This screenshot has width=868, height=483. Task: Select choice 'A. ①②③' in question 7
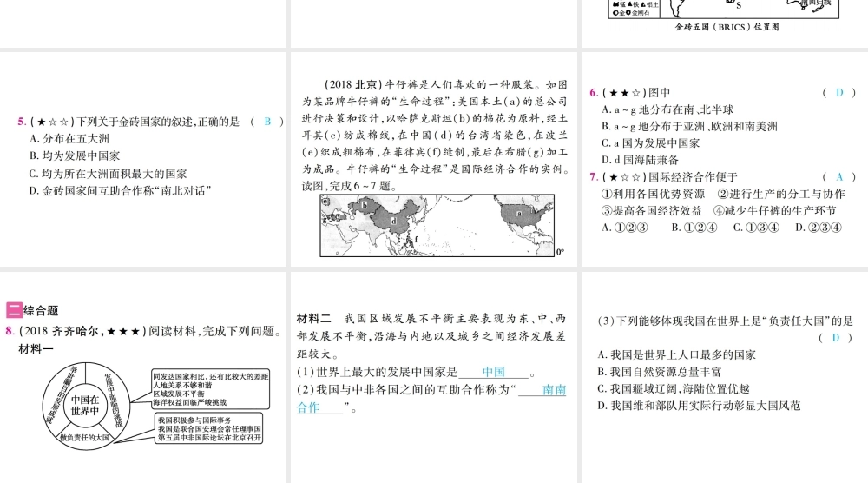coord(624,228)
